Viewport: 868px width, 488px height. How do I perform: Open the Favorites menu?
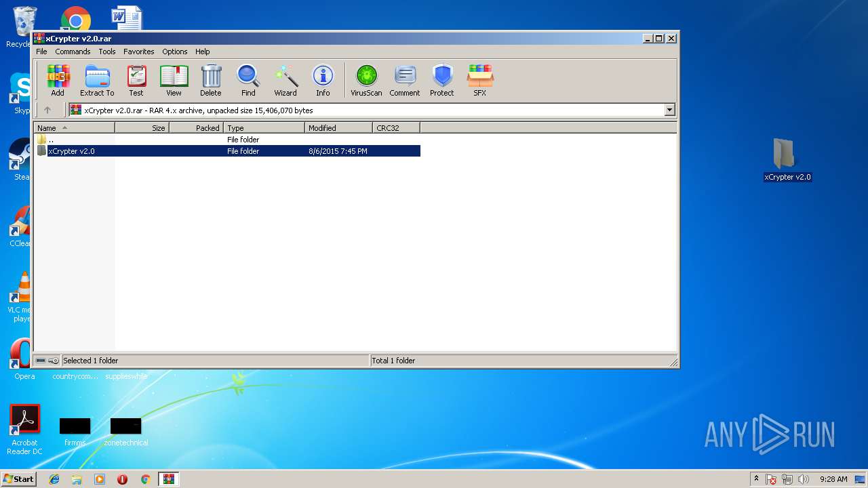138,52
